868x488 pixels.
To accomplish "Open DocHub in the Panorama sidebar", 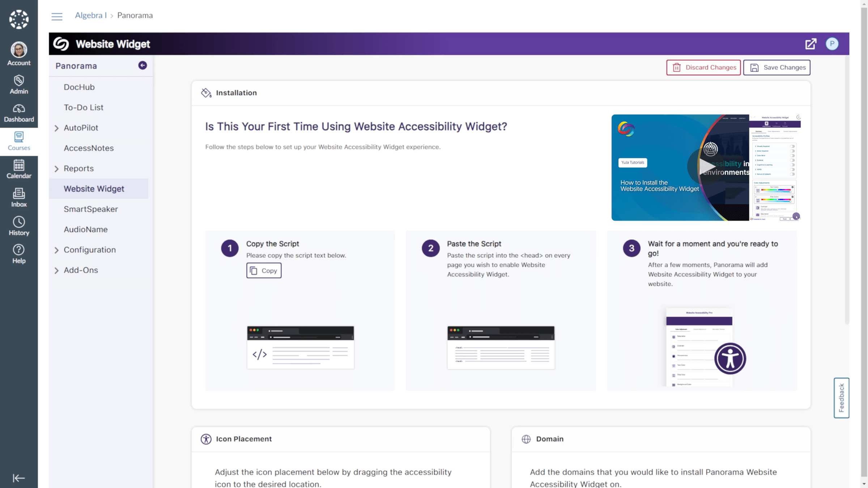I will coord(79,87).
